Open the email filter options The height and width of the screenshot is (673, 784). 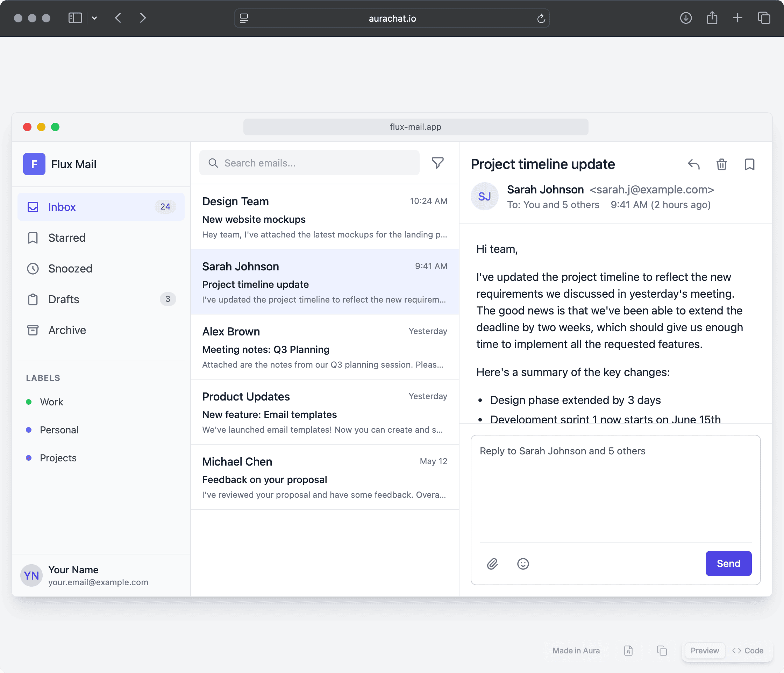pyautogui.click(x=437, y=163)
